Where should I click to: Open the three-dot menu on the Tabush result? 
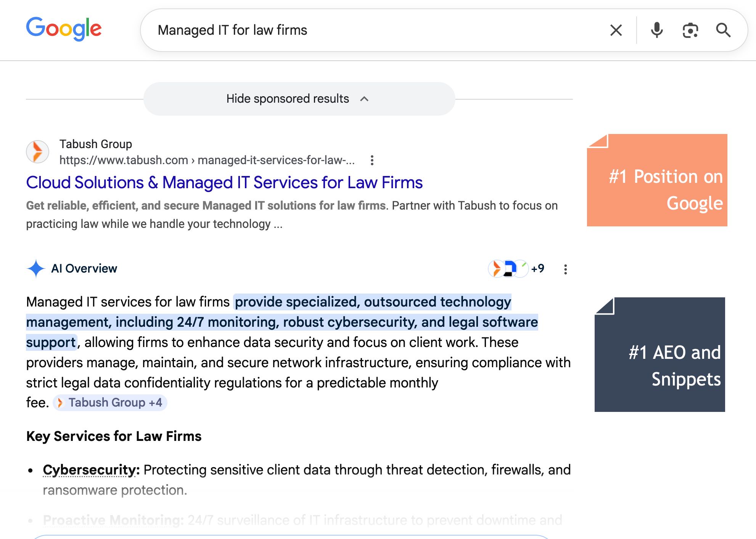pyautogui.click(x=372, y=160)
